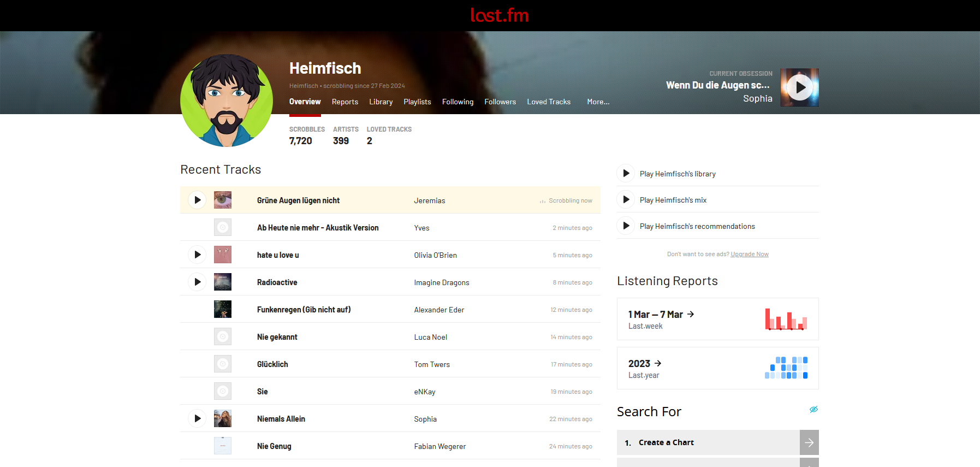Open track title Funkenregen (Gib nicht auf)

point(304,310)
